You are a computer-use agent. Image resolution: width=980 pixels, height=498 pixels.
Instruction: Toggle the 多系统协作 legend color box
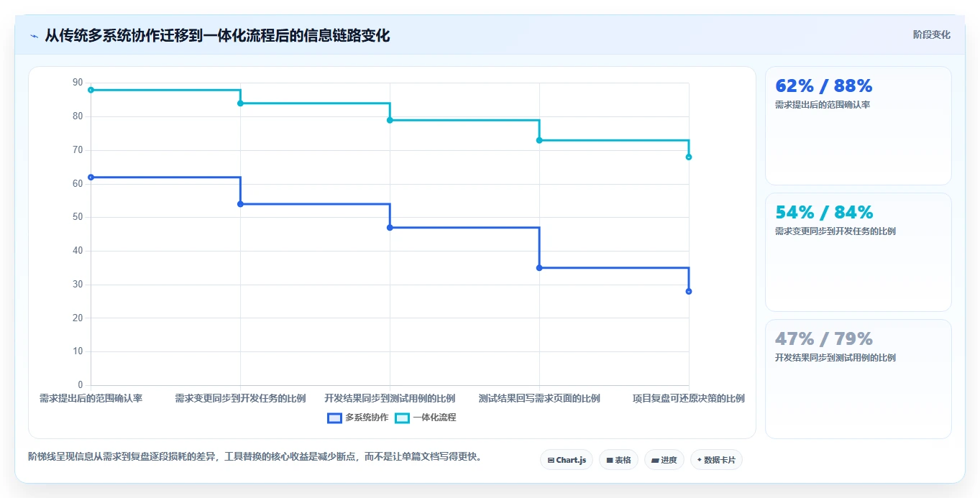(x=334, y=418)
